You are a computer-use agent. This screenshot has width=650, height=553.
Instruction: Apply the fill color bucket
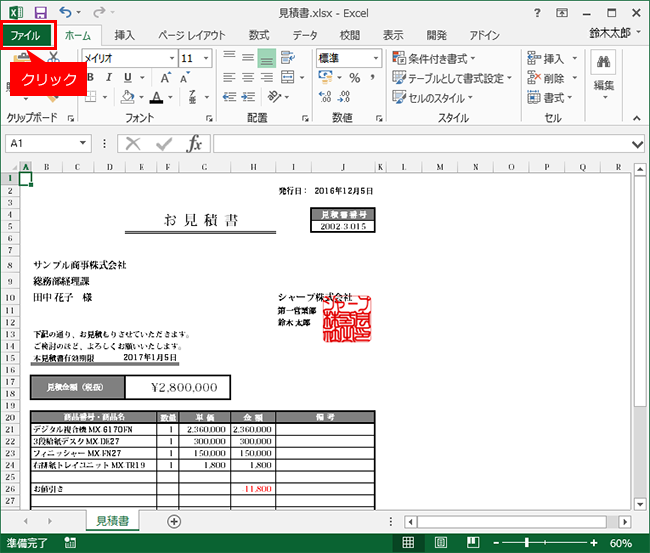pos(127,97)
